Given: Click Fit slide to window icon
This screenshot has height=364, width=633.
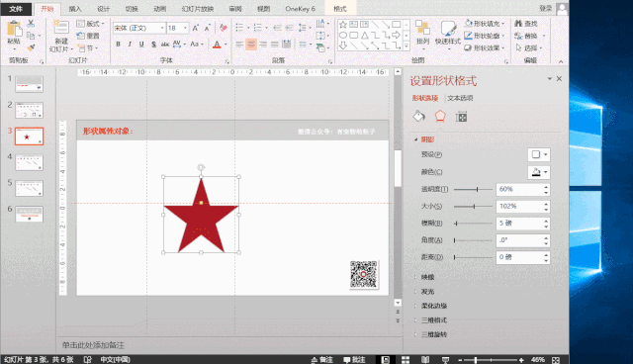Looking at the screenshot, I should (556, 360).
